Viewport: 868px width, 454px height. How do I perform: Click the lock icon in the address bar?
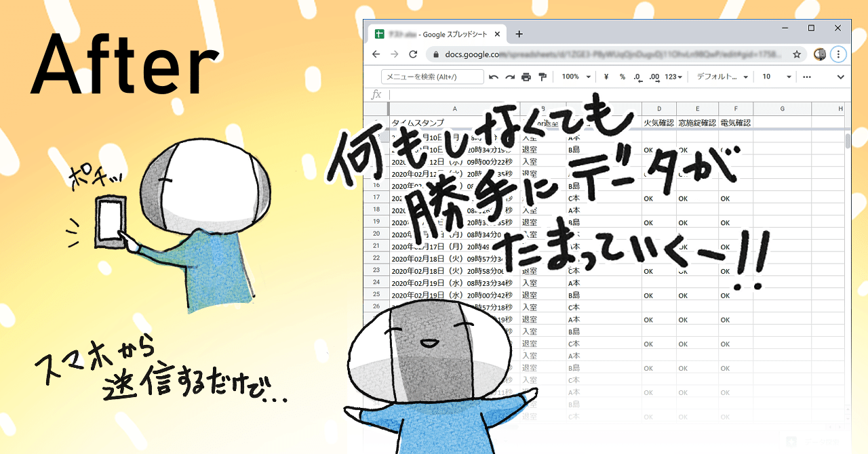(437, 54)
